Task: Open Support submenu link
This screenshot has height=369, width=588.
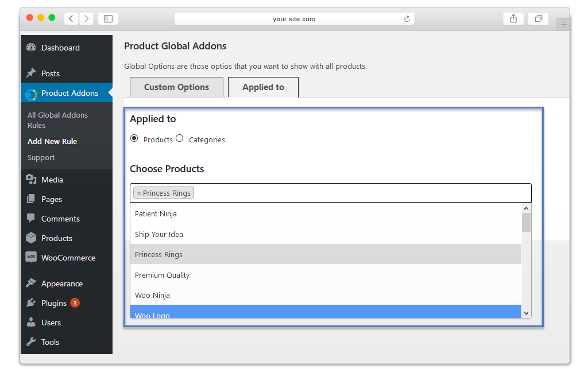Action: point(41,158)
